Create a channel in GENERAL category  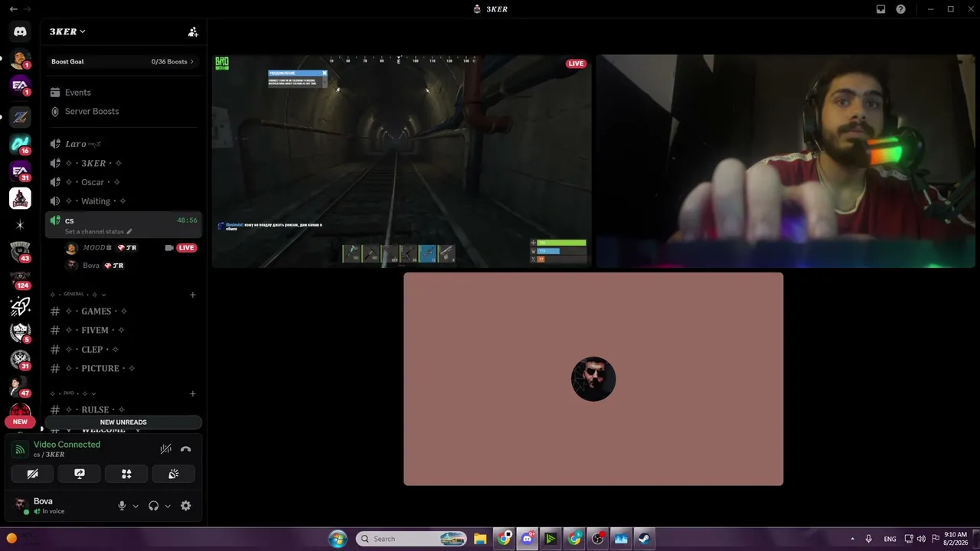coord(193,295)
